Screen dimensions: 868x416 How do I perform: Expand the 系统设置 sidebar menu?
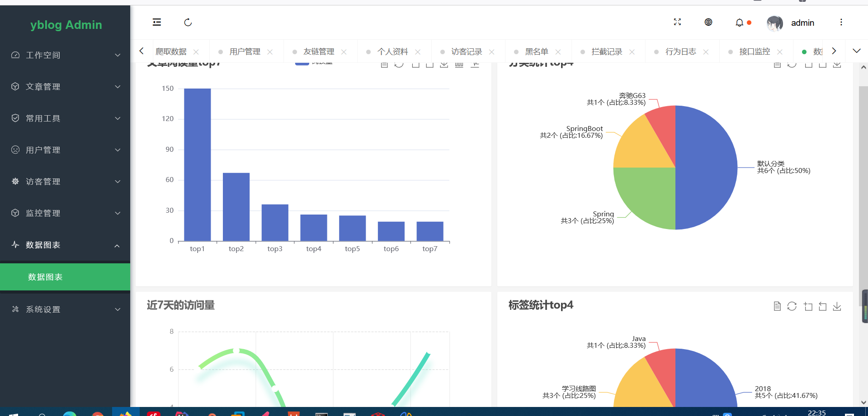coord(65,309)
